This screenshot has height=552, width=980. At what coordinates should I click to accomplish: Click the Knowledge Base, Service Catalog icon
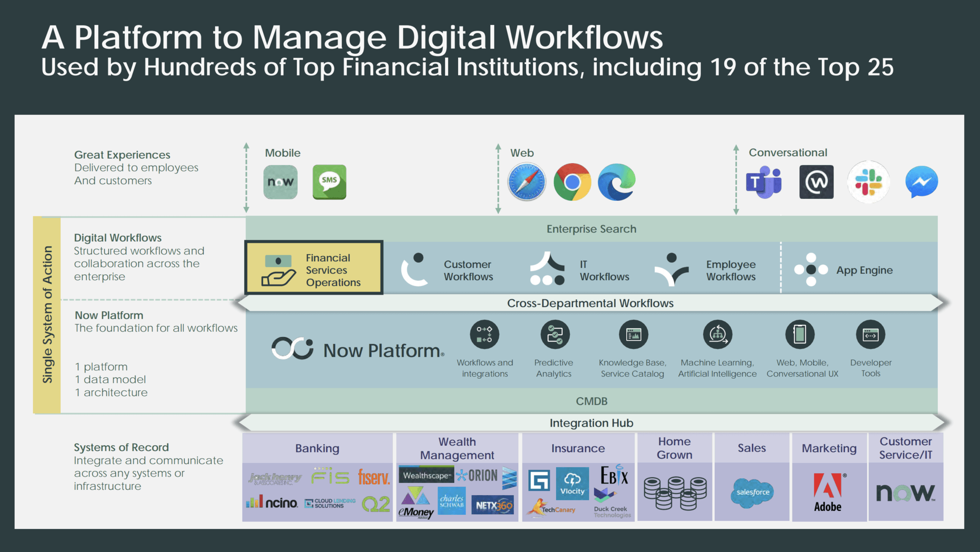coord(634,335)
